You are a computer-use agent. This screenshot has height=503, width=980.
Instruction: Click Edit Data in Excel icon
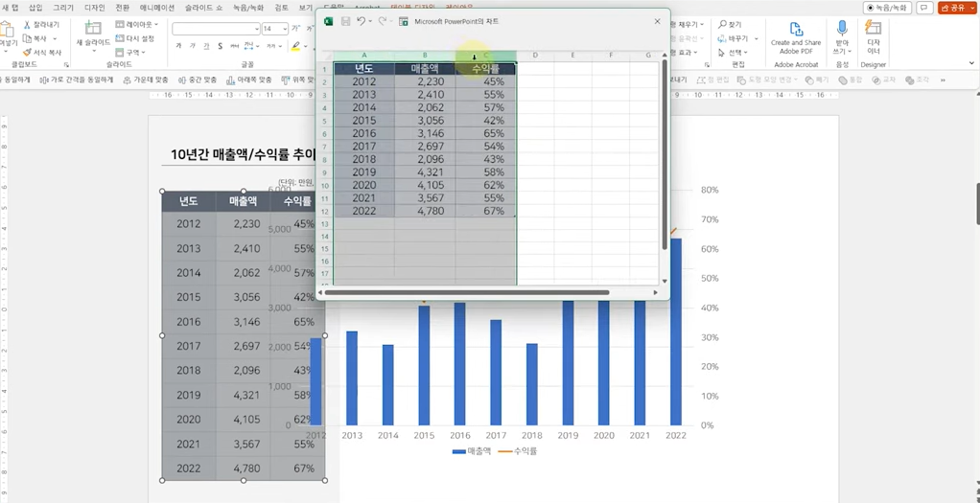[x=404, y=21]
